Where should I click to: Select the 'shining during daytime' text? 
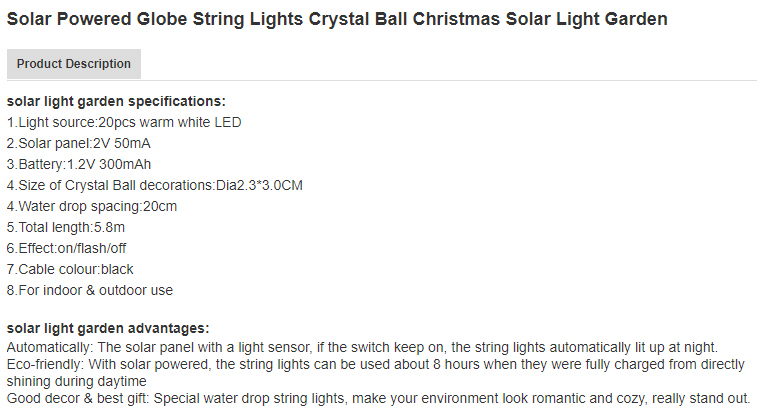(77, 381)
